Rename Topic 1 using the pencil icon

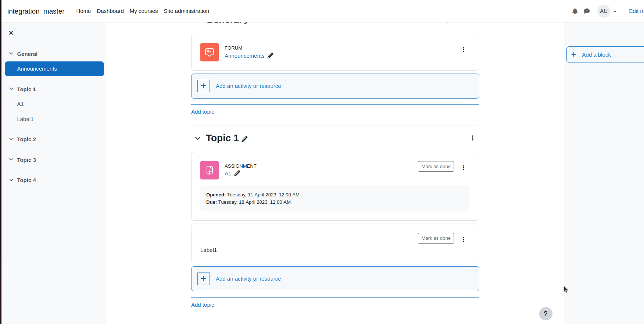[245, 139]
